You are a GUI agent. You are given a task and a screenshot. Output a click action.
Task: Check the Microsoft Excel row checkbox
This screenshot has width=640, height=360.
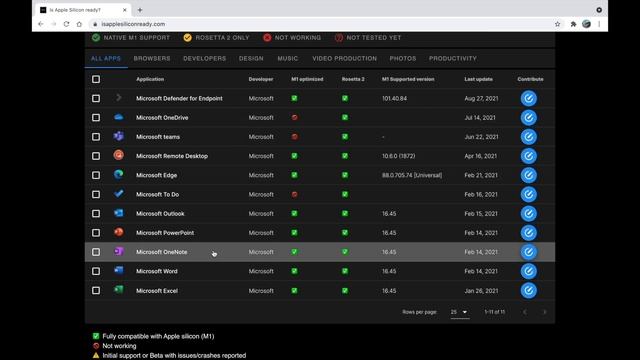click(x=96, y=291)
